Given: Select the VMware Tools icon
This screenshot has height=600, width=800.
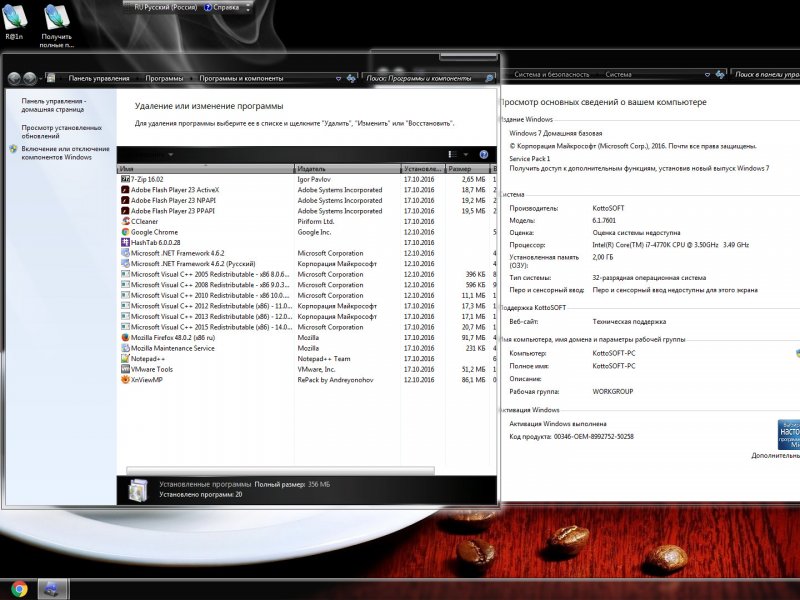Looking at the screenshot, I should [x=126, y=369].
